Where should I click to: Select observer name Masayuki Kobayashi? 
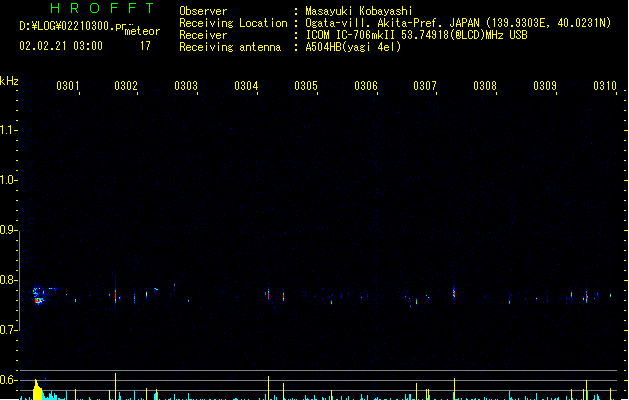point(359,11)
